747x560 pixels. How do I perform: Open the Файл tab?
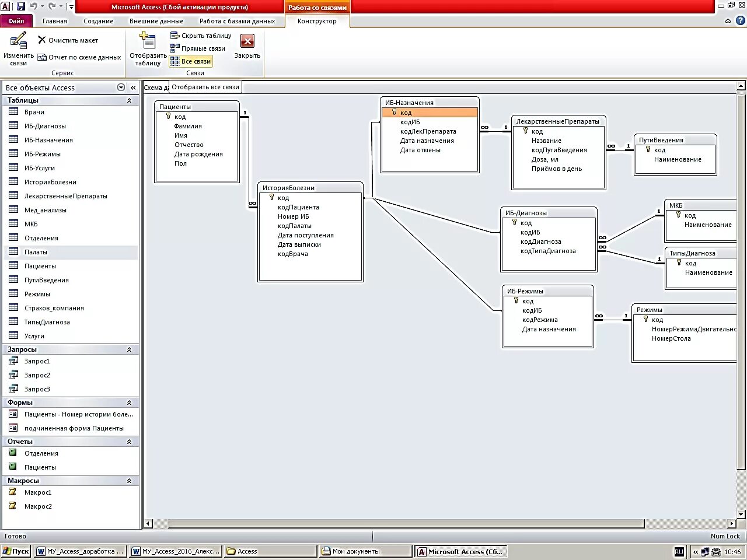[x=16, y=21]
